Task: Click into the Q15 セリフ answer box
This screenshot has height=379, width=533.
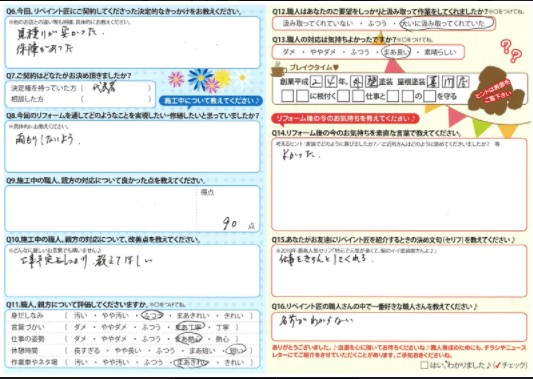Action: tap(399, 271)
